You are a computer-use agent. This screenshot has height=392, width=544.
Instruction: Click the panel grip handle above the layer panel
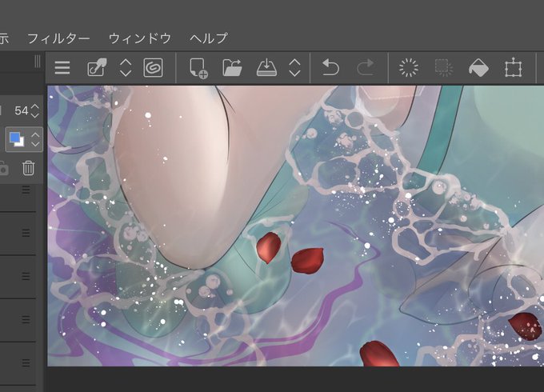pos(38,62)
